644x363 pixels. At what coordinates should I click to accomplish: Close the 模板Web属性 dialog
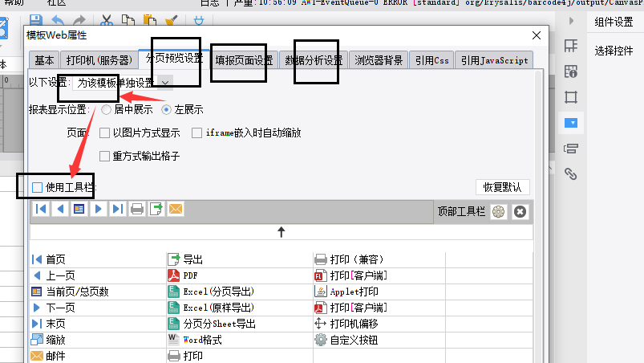pos(537,35)
